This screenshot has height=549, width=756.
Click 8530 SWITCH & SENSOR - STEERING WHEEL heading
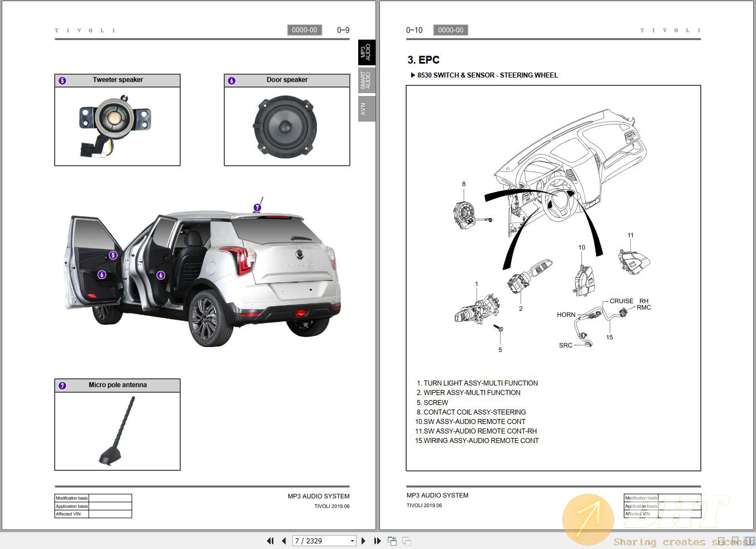[488, 75]
